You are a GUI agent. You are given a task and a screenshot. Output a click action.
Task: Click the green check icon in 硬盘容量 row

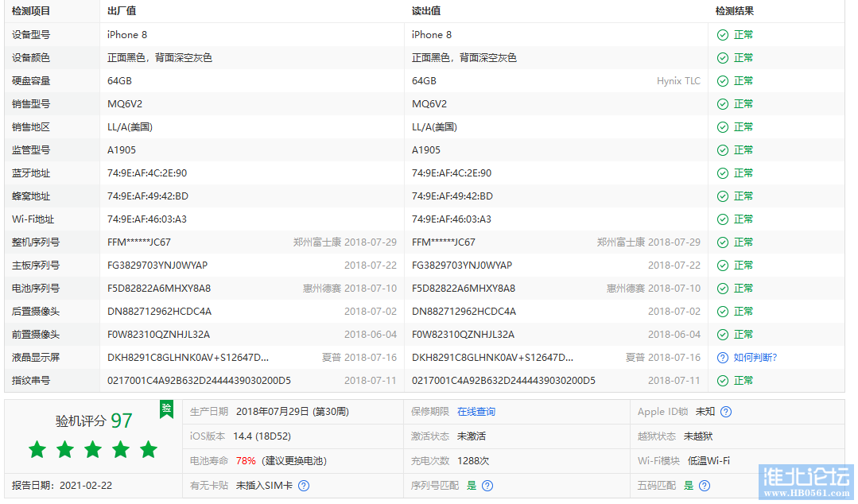[722, 81]
